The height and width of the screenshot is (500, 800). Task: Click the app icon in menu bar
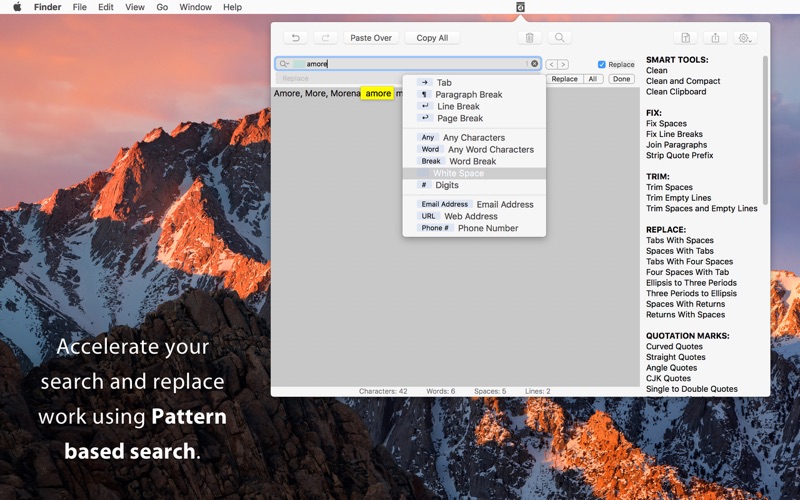(x=520, y=7)
